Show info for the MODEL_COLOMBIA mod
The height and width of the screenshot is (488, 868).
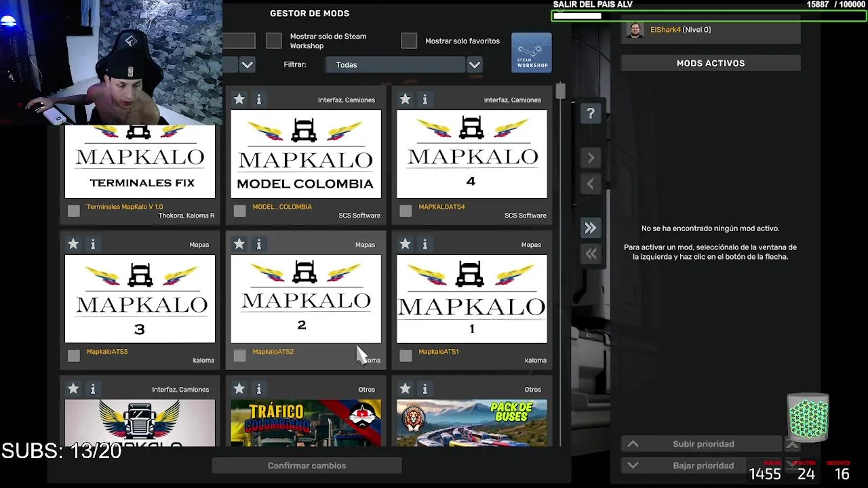click(258, 100)
